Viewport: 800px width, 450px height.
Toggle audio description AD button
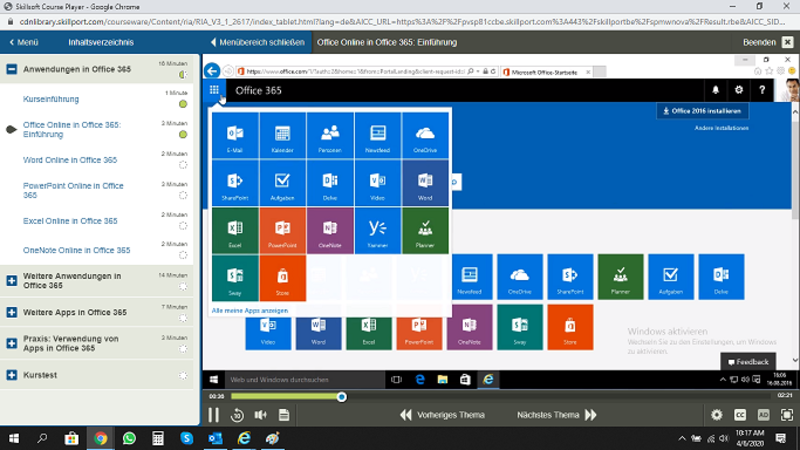pyautogui.click(x=763, y=415)
